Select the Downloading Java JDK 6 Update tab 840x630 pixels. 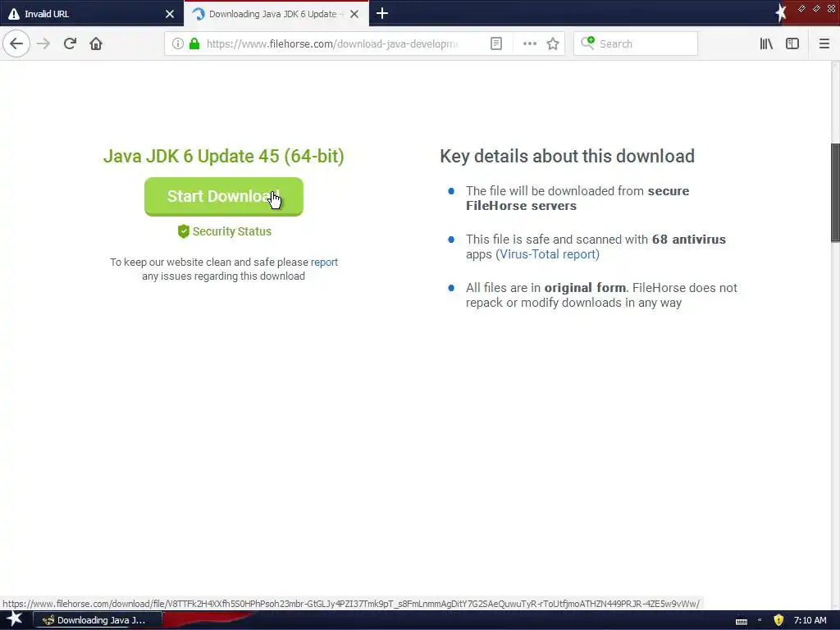point(276,14)
